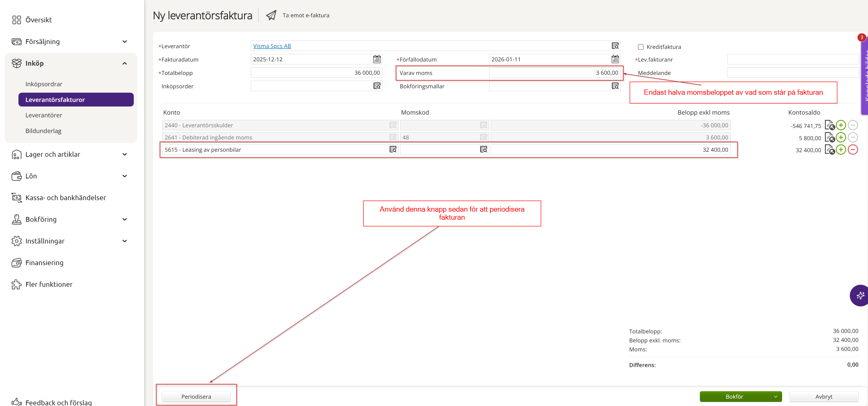Click the Bokföringsmallar lookup icon
Viewport: 868px width, 406px height.
[615, 86]
